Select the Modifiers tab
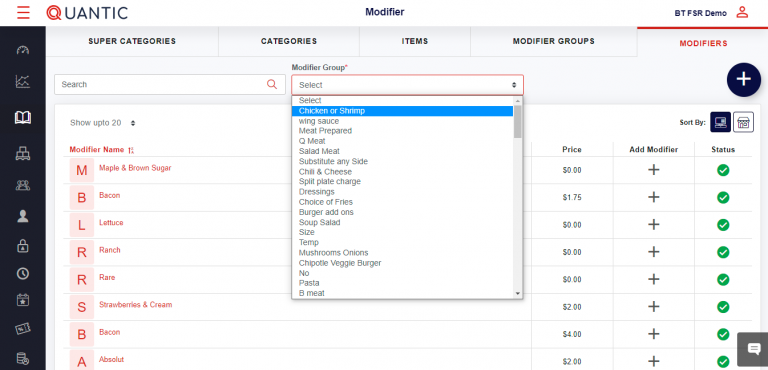 point(703,43)
